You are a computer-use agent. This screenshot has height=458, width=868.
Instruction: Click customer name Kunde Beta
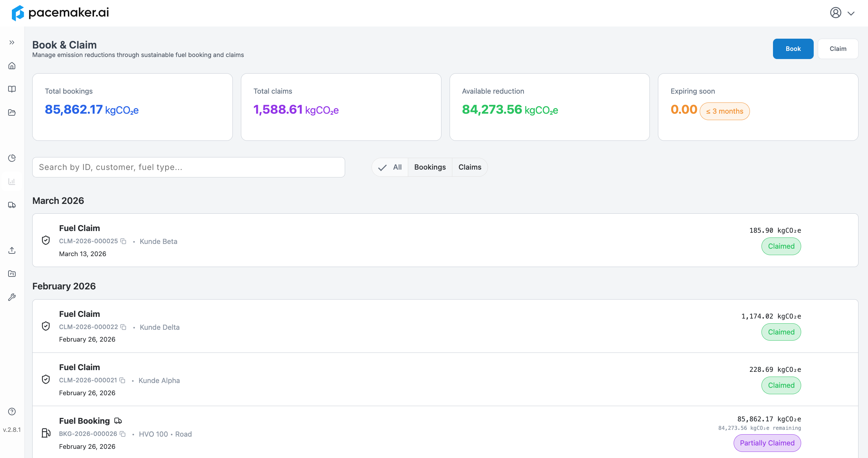(158, 242)
